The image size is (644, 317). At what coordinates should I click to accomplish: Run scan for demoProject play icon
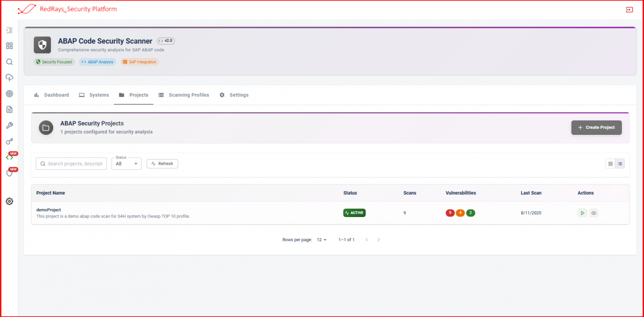(x=582, y=213)
